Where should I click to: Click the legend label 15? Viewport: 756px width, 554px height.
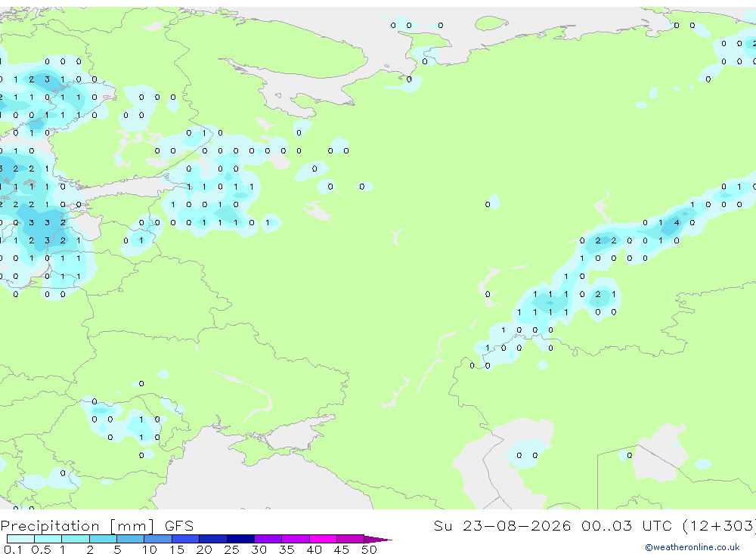coord(177,549)
